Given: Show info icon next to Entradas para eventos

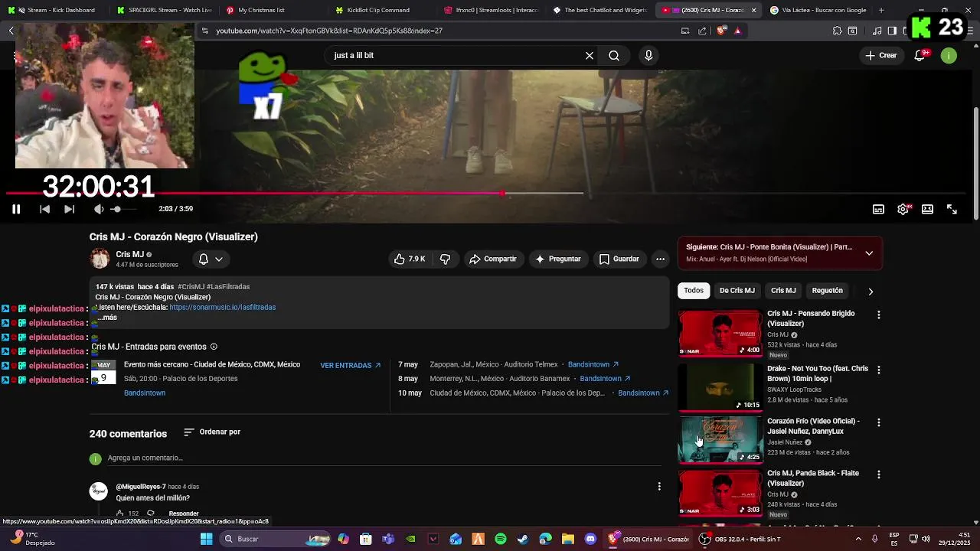Looking at the screenshot, I should coord(214,347).
